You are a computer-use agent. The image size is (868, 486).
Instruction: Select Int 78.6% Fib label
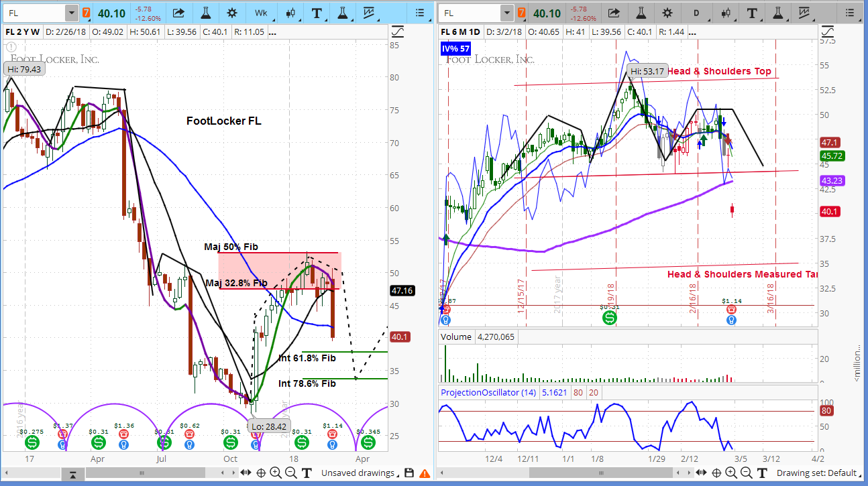(x=307, y=383)
